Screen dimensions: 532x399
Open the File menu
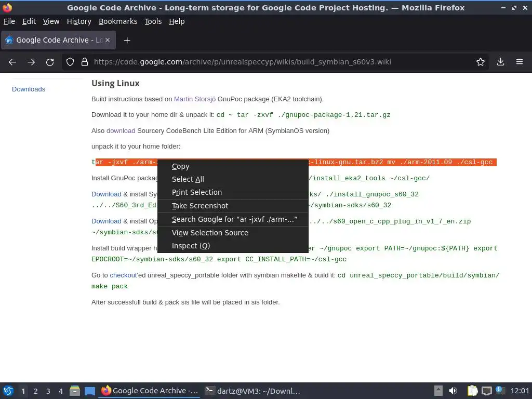pyautogui.click(x=9, y=21)
